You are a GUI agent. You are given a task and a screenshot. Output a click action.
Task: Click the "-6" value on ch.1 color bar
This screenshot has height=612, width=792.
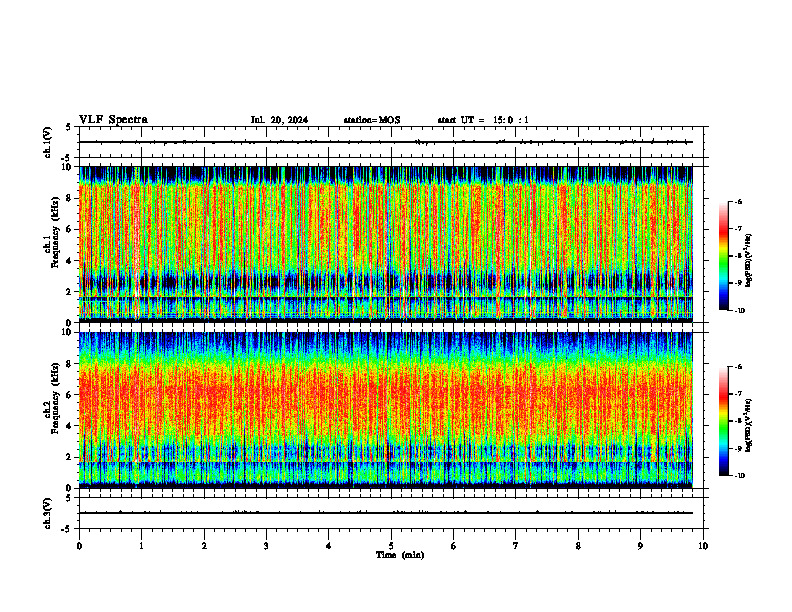(x=738, y=202)
